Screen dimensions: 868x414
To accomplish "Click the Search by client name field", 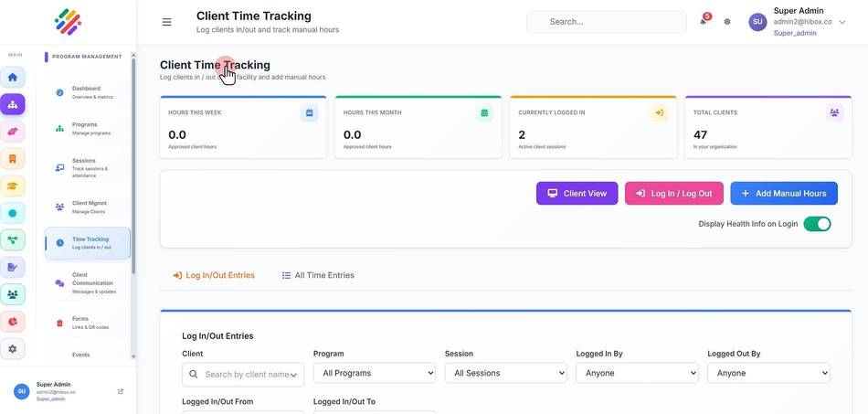I will click(242, 374).
